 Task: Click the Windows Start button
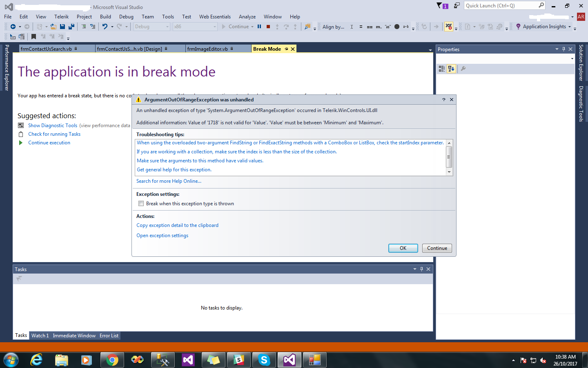(x=11, y=360)
